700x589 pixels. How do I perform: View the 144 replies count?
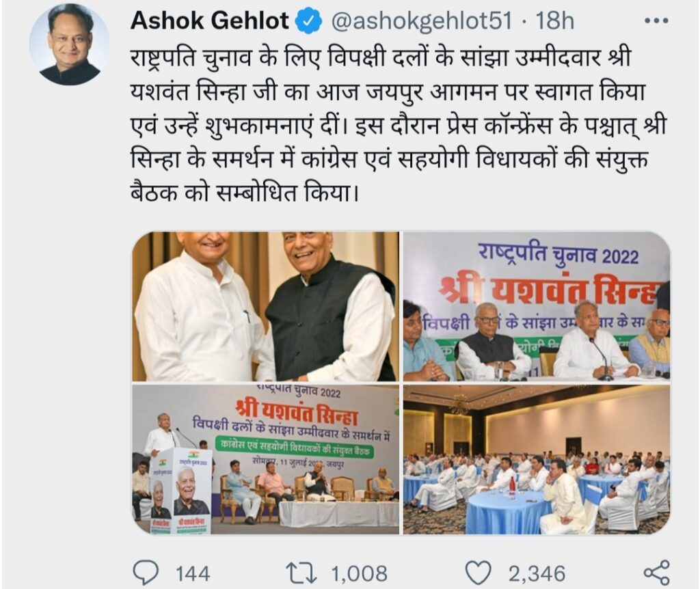(x=193, y=574)
